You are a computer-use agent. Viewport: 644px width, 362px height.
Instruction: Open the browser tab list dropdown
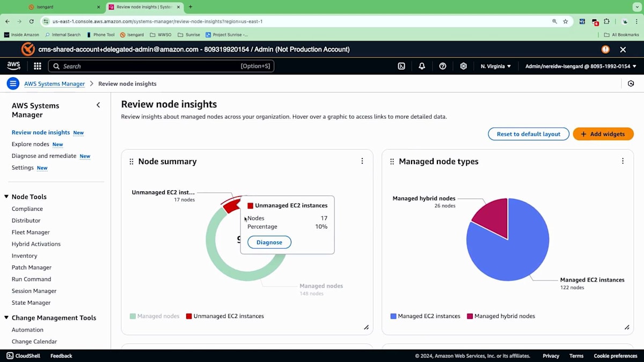tap(637, 7)
